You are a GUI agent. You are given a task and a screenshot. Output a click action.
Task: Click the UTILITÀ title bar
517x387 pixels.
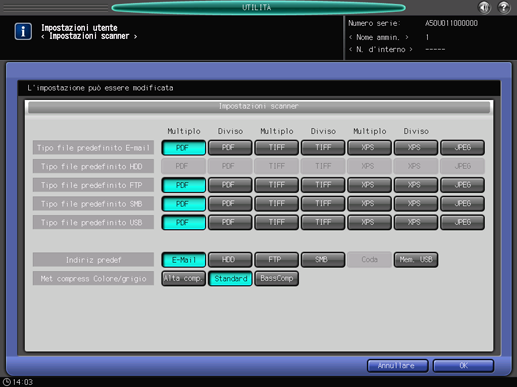[258, 7]
